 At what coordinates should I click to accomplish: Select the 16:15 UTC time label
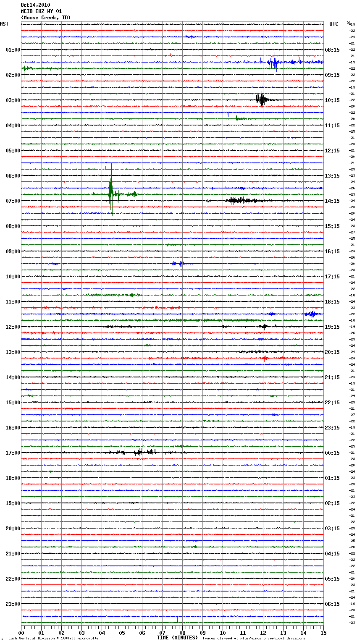pyautogui.click(x=332, y=251)
